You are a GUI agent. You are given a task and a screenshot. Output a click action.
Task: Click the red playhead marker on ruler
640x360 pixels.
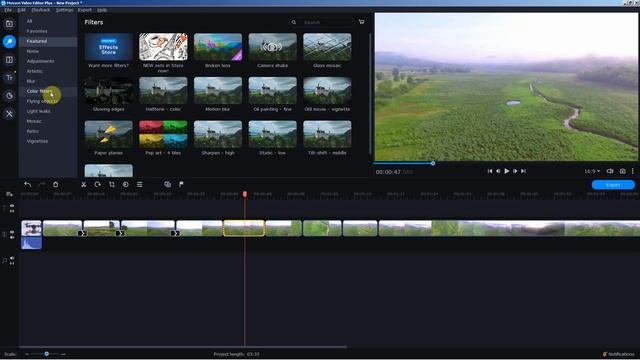coord(245,194)
